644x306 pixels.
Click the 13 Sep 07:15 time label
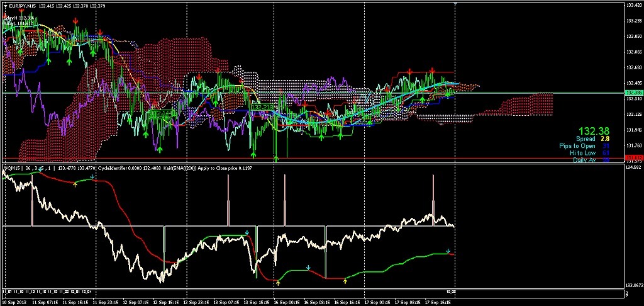tap(226, 302)
